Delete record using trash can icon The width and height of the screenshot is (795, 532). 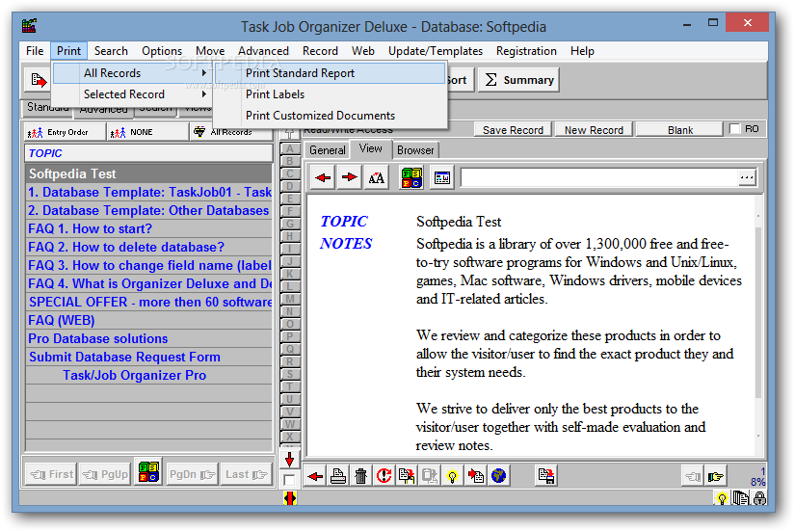point(361,476)
